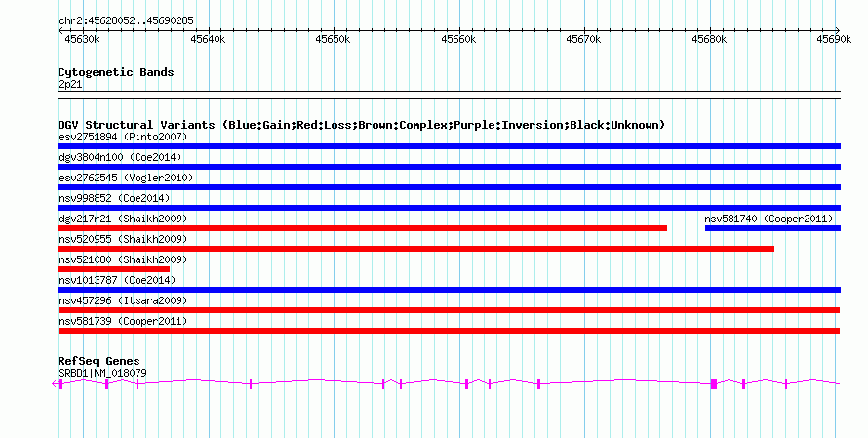Viewport: 868px width, 438px height.
Task: Click the 45680k ruler tick label
Action: point(709,40)
